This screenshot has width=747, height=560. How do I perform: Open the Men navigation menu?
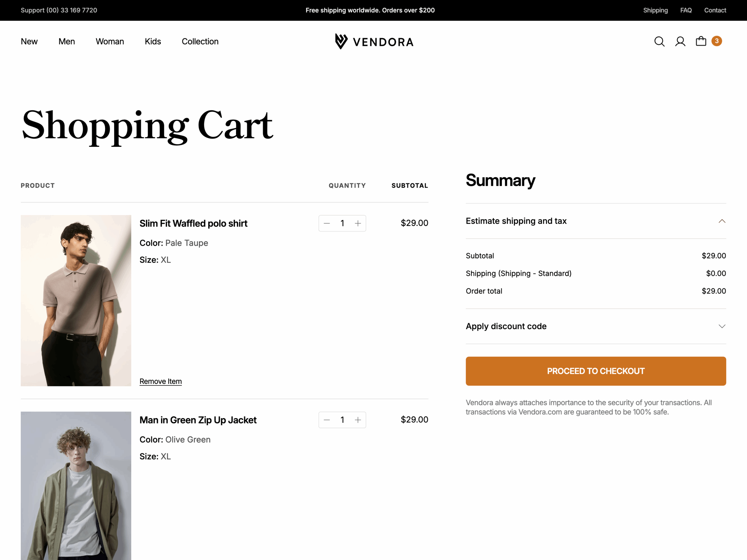[x=67, y=41]
